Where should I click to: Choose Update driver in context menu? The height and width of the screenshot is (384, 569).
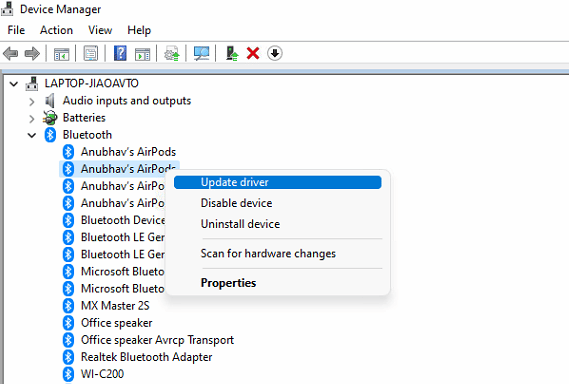pos(278,182)
